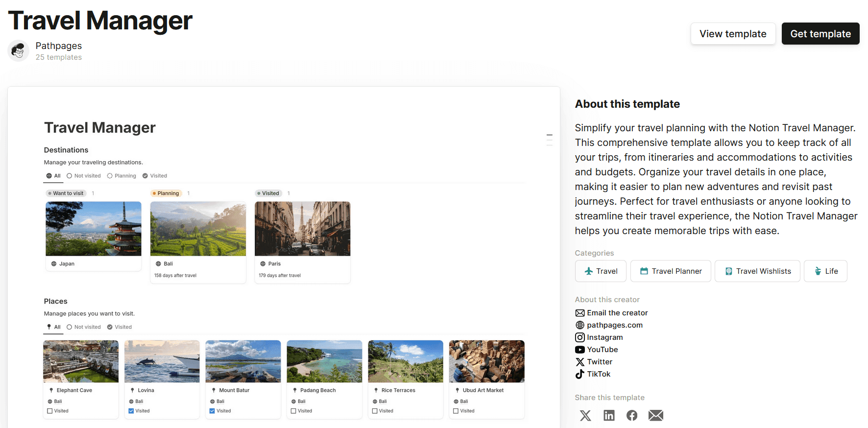Switch to Not visited tab in Places
This screenshot has width=868, height=428.
tap(84, 327)
